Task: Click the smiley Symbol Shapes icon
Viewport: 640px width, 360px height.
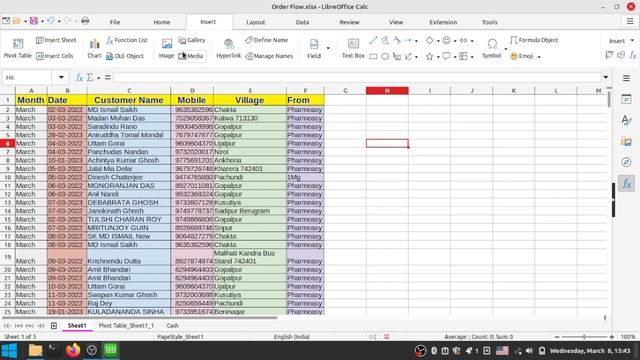Action: (447, 40)
